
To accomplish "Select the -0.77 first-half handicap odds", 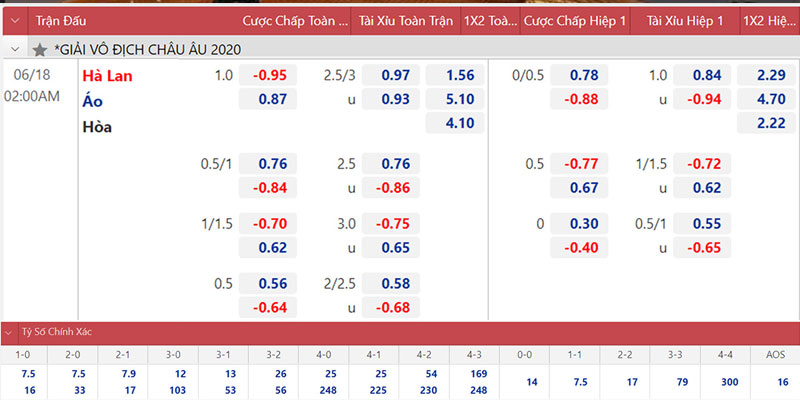I will (581, 163).
